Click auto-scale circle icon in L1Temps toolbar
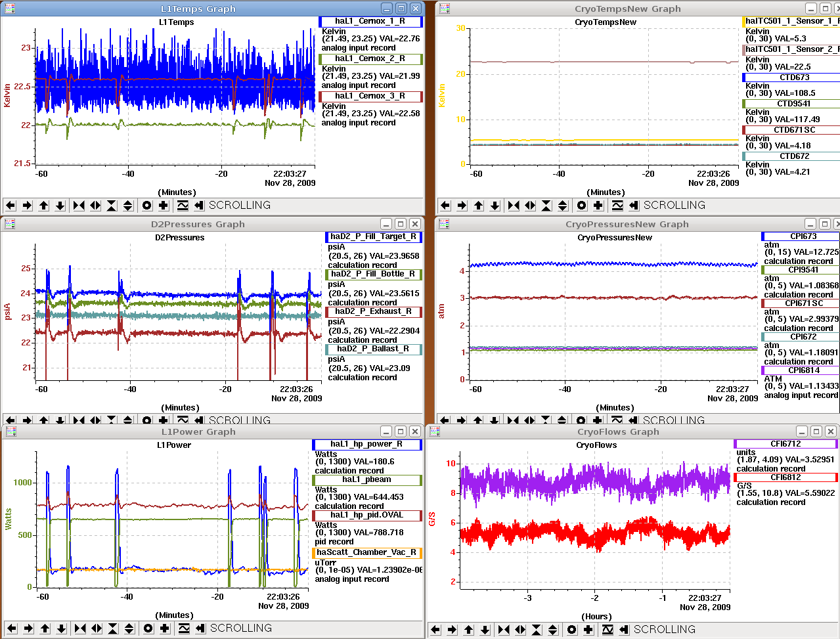 pos(147,206)
